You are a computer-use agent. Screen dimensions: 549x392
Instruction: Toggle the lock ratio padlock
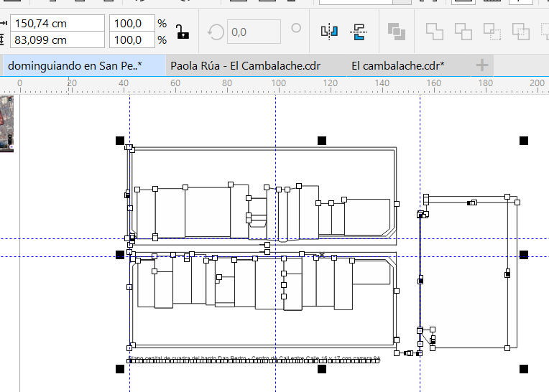pos(183,32)
